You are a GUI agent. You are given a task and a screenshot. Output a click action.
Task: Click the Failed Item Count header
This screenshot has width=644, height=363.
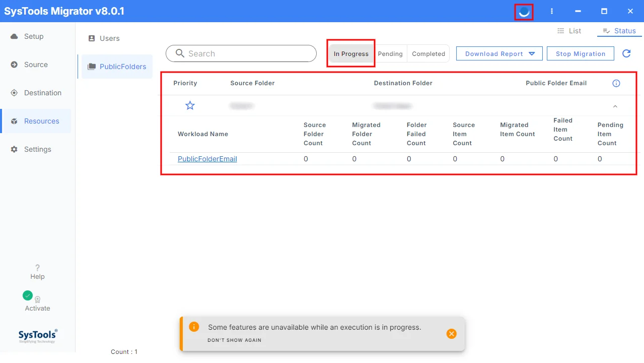(x=563, y=130)
